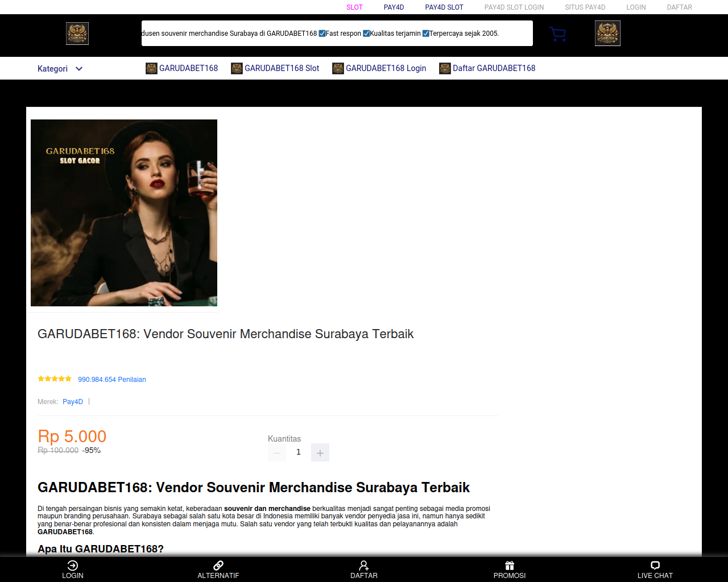This screenshot has width=728, height=582.
Task: Increase quantity with the plus button
Action: (320, 452)
